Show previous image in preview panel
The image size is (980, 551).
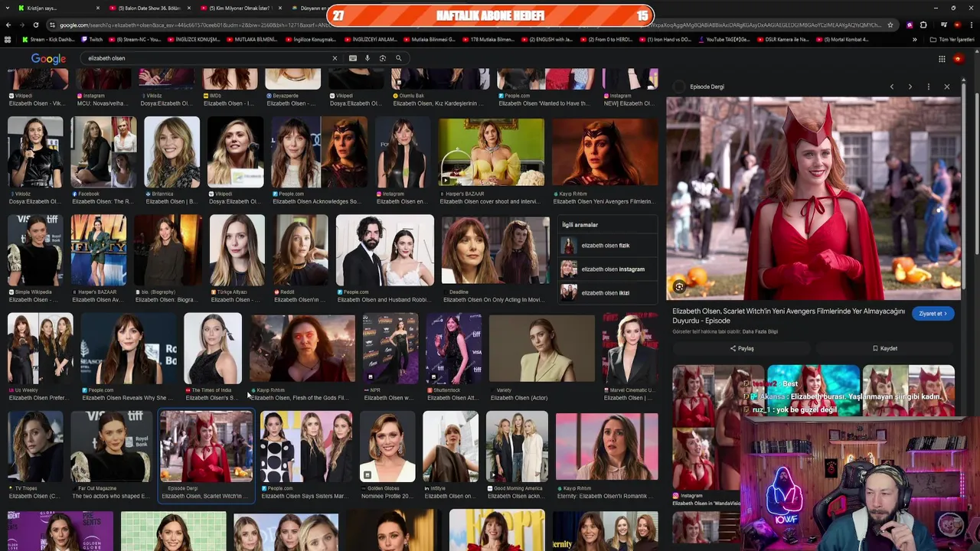(891, 86)
